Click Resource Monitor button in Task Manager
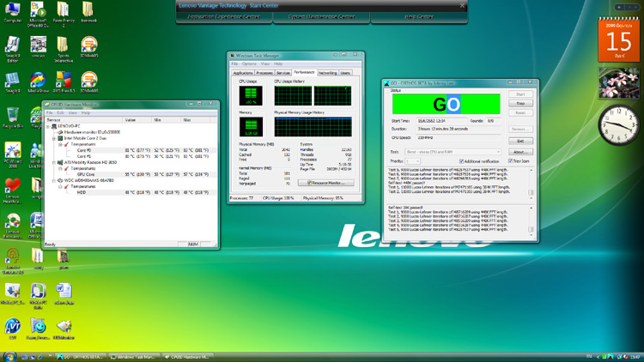This screenshot has height=362, width=644. coord(326,183)
